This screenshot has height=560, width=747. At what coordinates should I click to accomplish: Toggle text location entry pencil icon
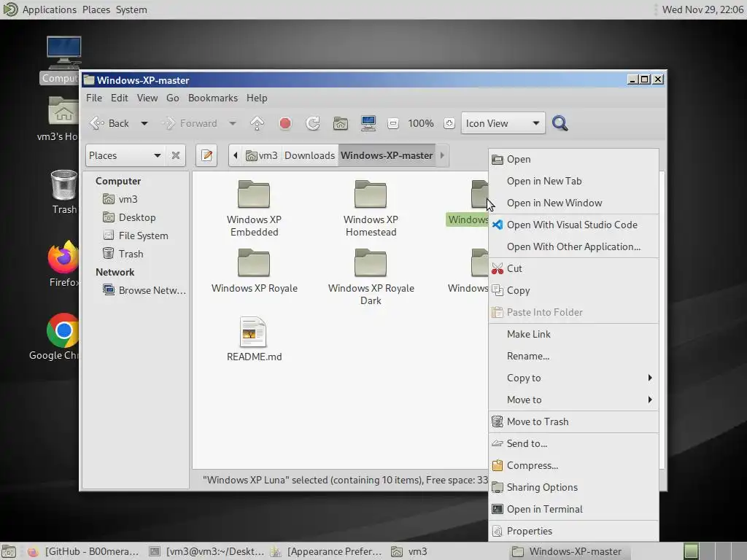206,155
